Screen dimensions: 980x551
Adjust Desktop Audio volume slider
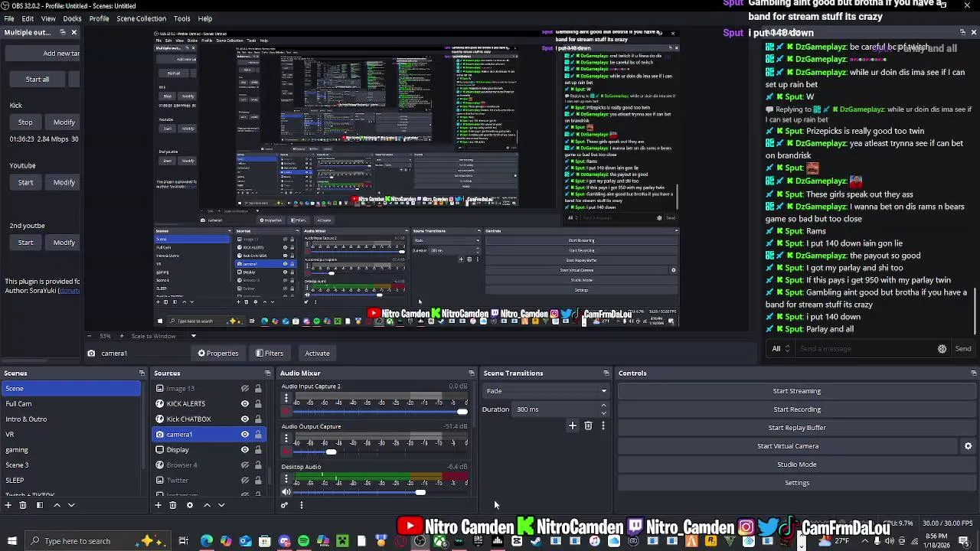pyautogui.click(x=420, y=492)
